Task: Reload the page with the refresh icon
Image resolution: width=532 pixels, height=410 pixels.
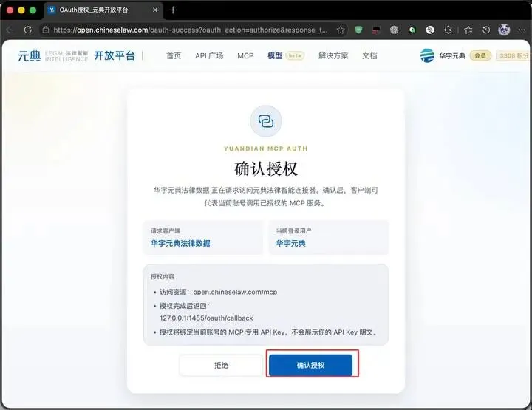Action: tap(28, 30)
